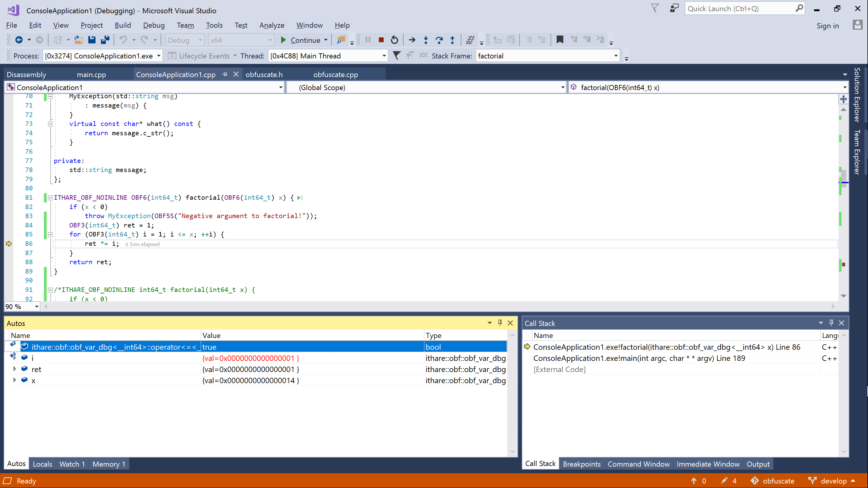The width and height of the screenshot is (868, 488).
Task: Click the search magnifier in Quick Launch
Action: pos(799,8)
